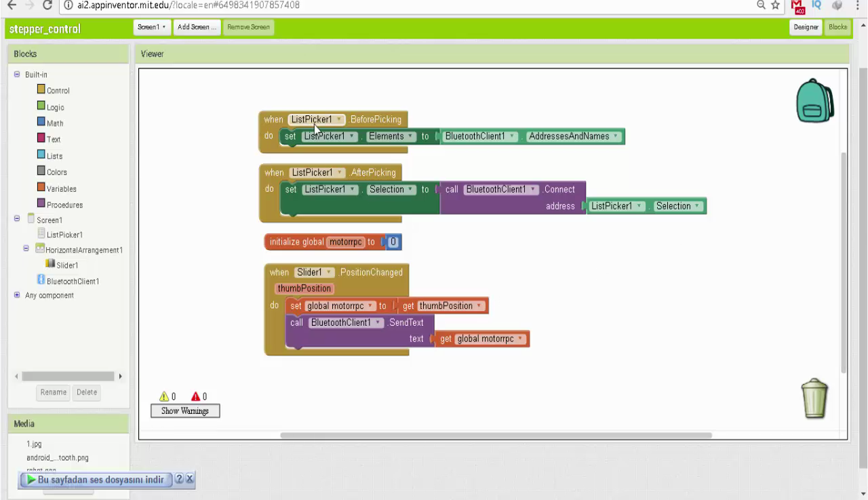Click the viewer horizontal scrollbar

click(496, 435)
